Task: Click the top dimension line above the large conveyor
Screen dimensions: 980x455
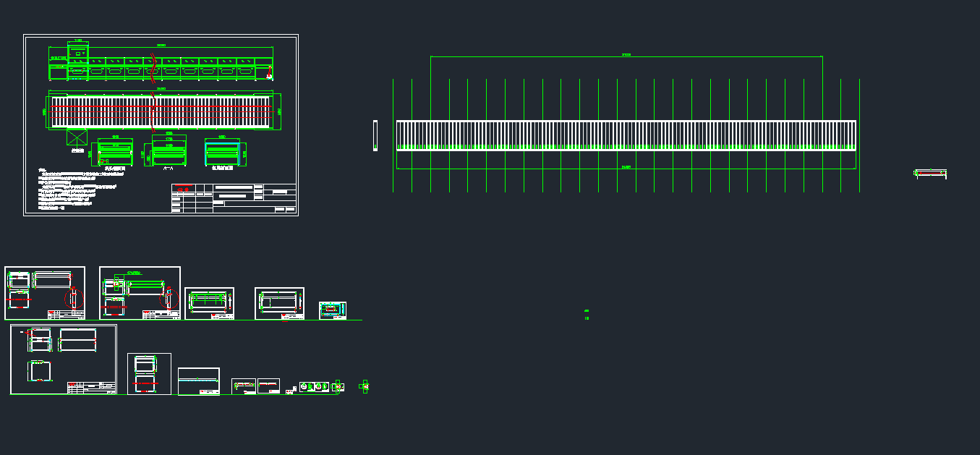Action: 626,56
